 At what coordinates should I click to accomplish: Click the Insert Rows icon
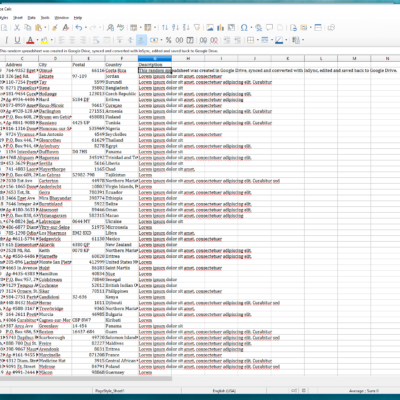[134, 28]
